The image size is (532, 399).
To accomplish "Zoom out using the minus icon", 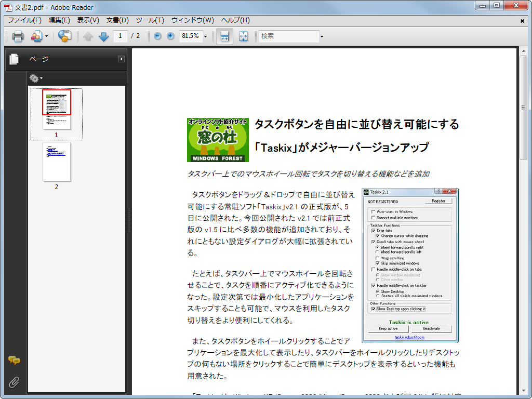I will pos(156,36).
